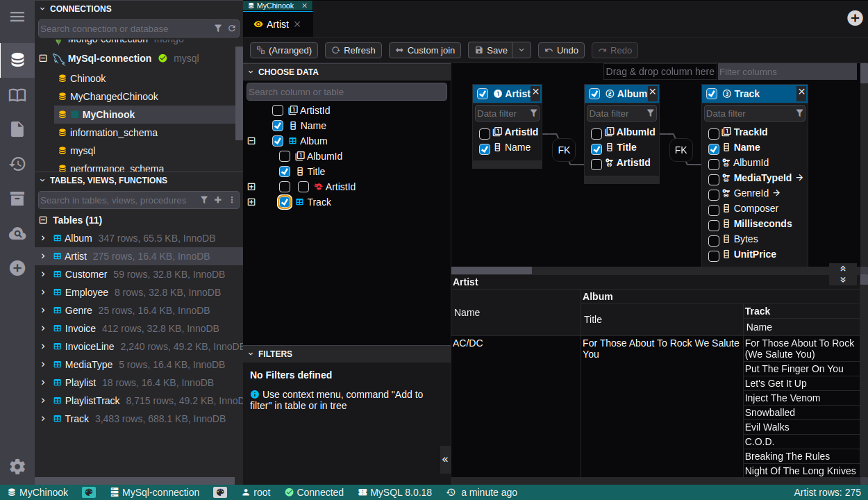868x500 pixels.
Task: Open the history sidebar icon
Action: (x=17, y=164)
